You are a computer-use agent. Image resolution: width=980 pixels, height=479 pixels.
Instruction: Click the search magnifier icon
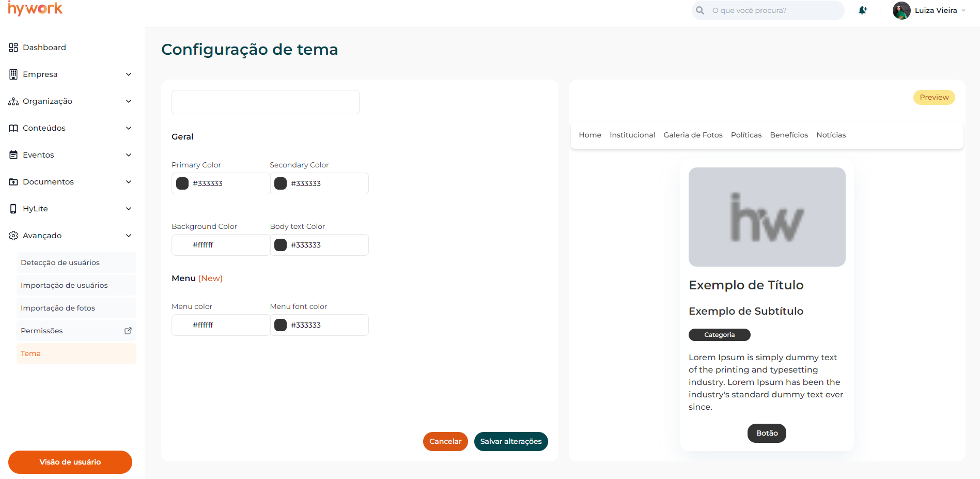tap(700, 10)
